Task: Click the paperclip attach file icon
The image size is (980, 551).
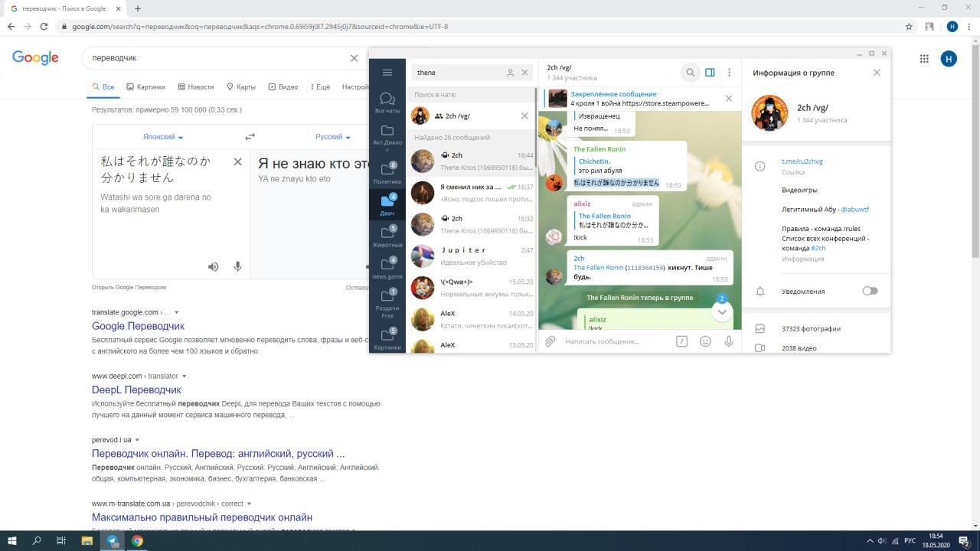Action: coord(550,341)
